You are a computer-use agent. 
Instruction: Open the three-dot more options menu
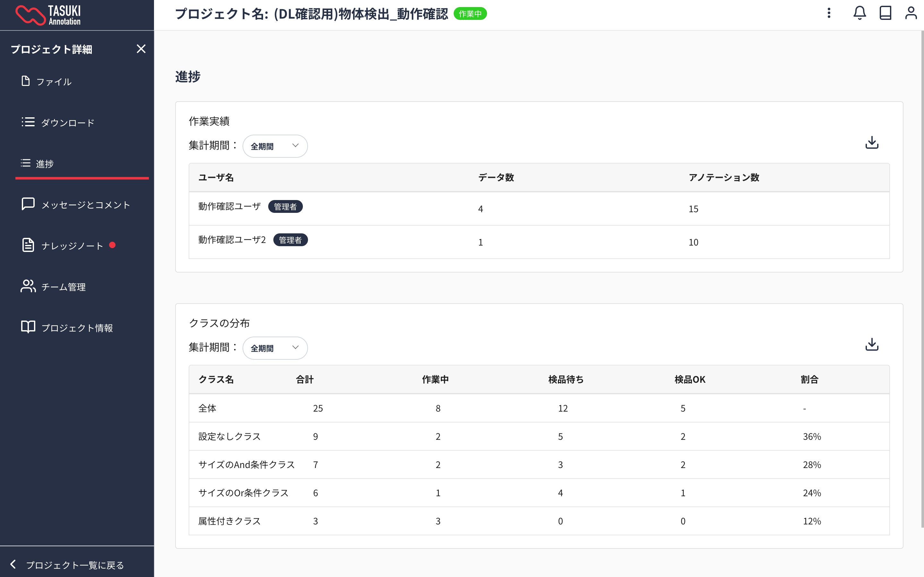829,13
